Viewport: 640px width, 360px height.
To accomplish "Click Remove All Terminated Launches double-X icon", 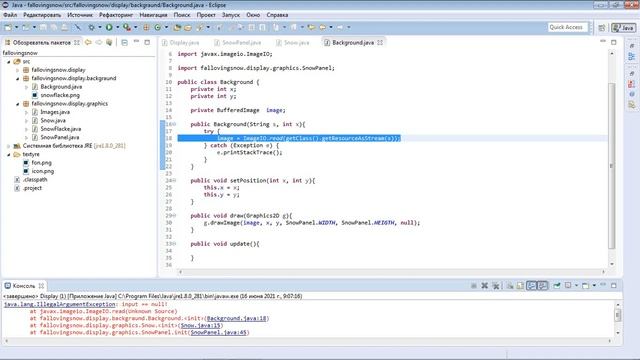I will (496, 286).
